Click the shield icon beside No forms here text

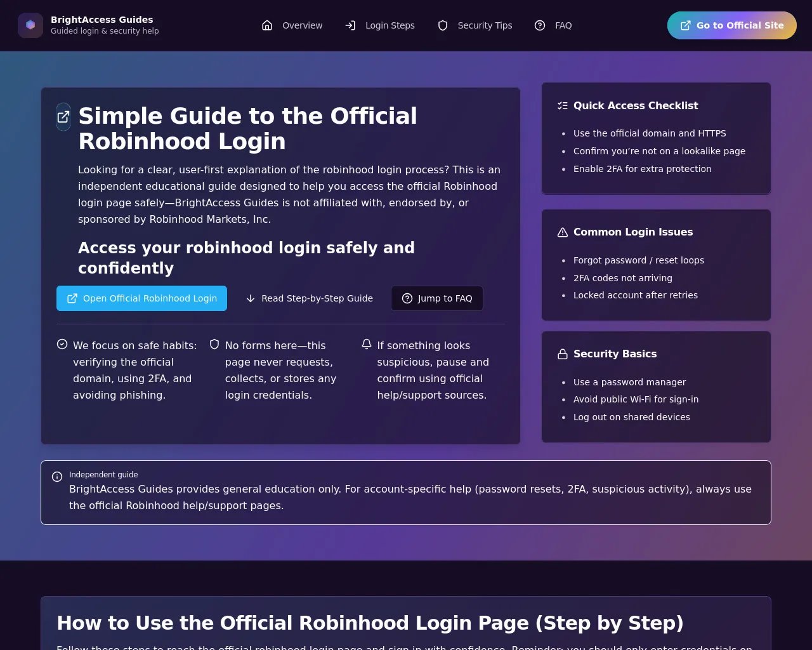(214, 344)
